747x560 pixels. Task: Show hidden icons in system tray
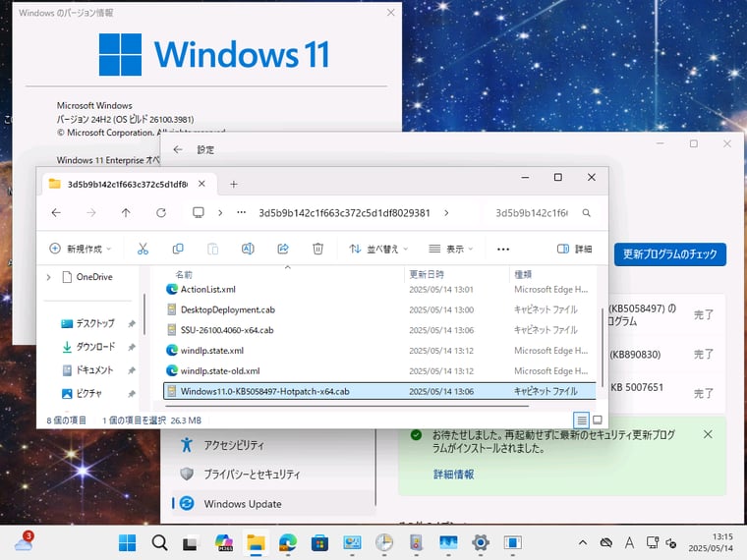click(582, 542)
